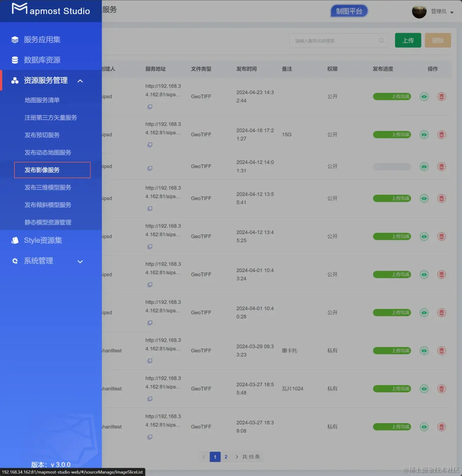The width and height of the screenshot is (462, 476).
Task: Click the user avatar image
Action: [x=419, y=12]
